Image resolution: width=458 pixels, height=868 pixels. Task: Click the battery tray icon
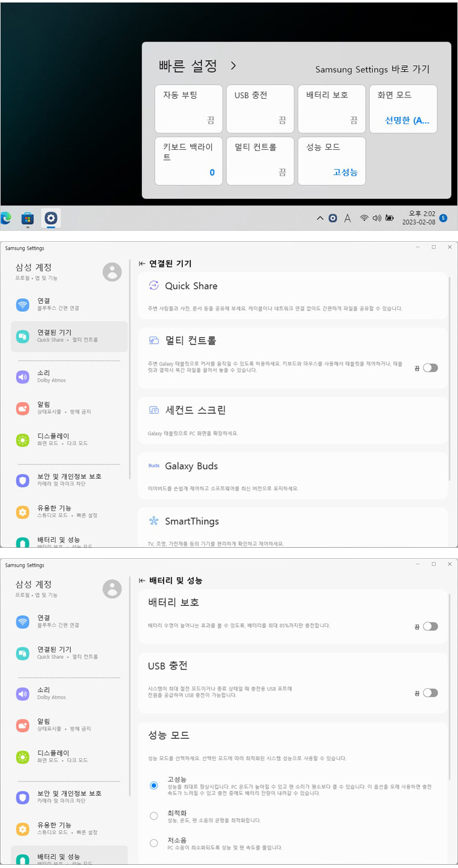point(389,218)
